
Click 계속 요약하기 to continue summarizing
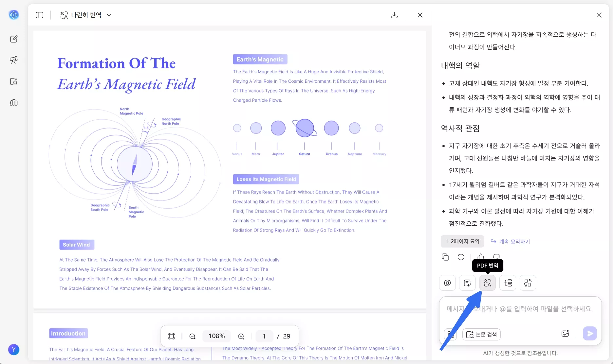(x=510, y=241)
